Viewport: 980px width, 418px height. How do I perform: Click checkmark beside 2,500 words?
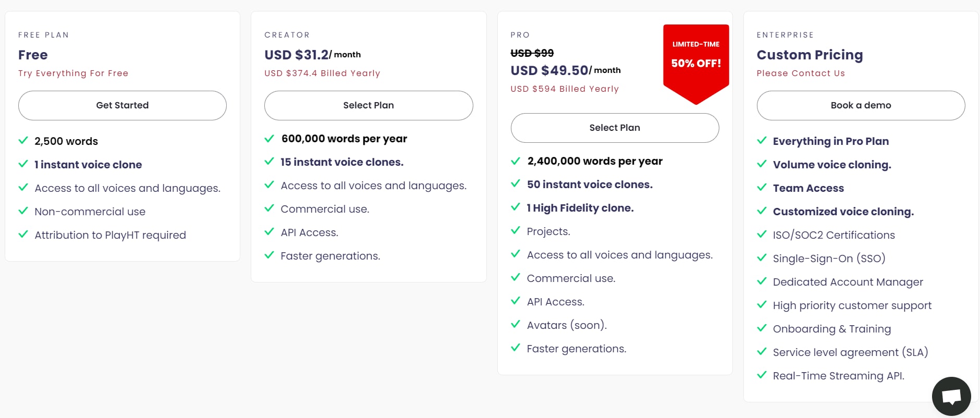[23, 141]
